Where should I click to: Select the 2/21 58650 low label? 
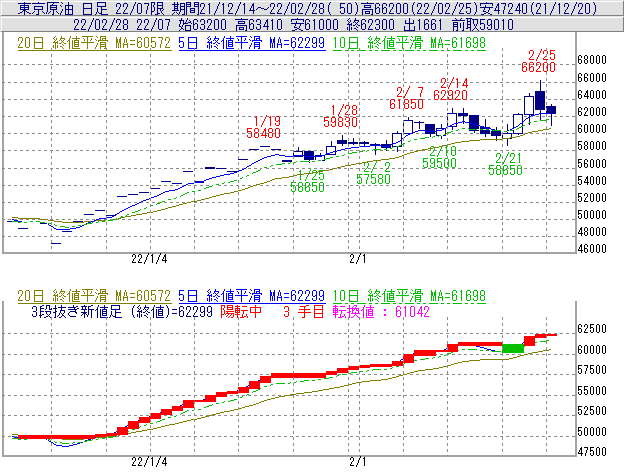click(505, 164)
